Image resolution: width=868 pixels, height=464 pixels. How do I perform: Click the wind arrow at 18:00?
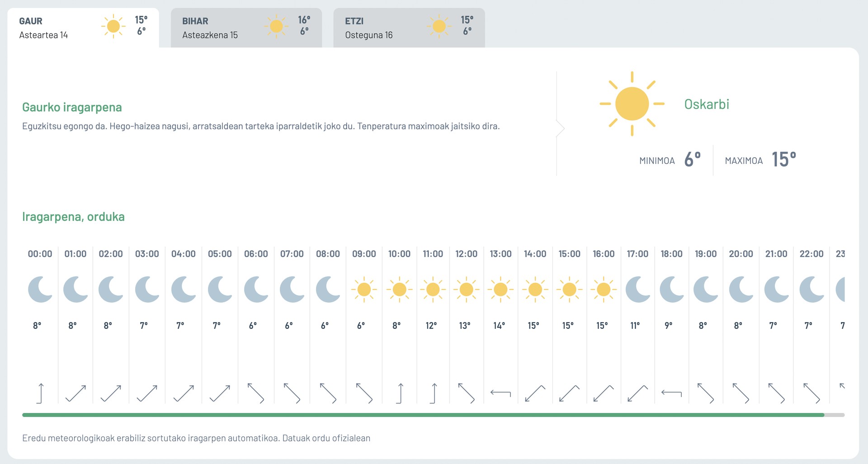click(672, 394)
